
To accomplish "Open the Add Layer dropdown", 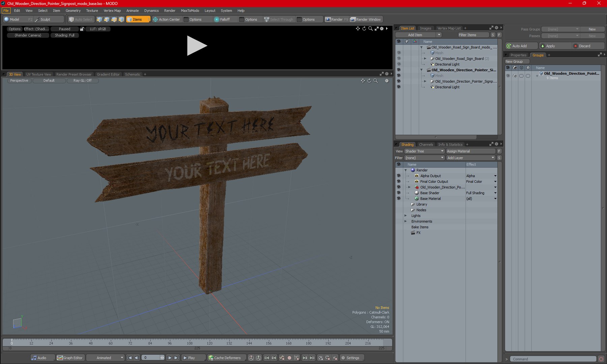I will coord(470,158).
